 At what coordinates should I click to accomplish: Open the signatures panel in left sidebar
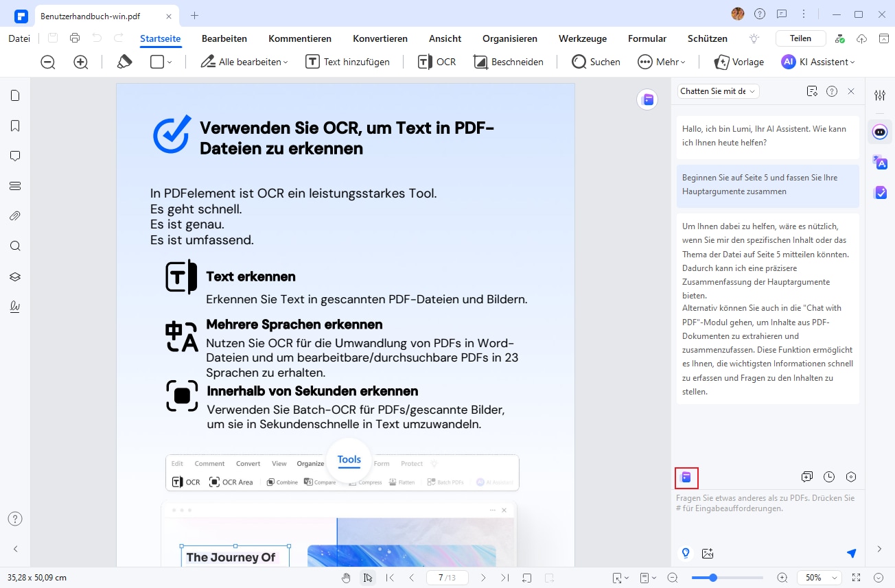[15, 307]
